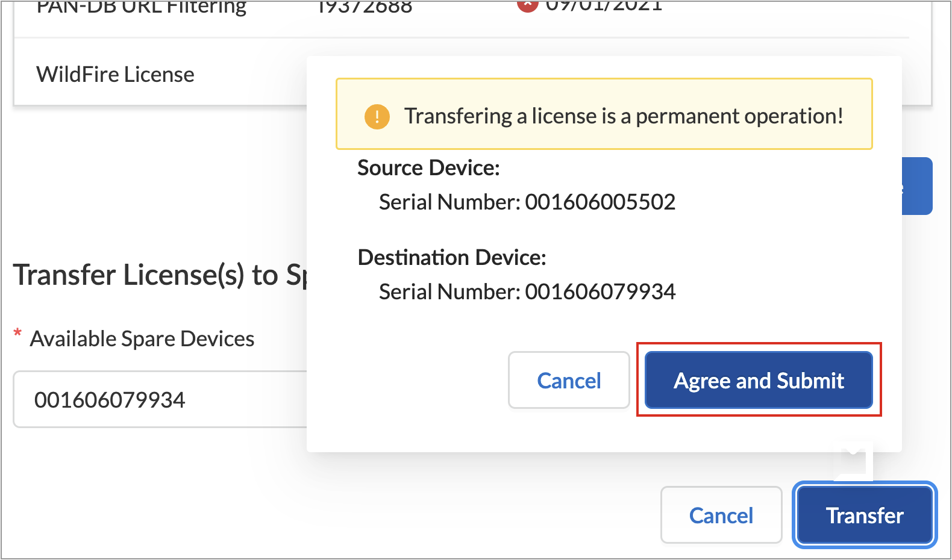Viewport: 952px width, 560px height.
Task: Click the partially hidden blue button
Action: pos(917,186)
